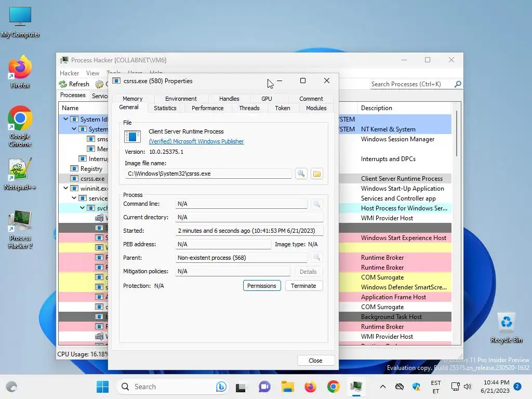The image size is (532, 399).
Task: Click the process list vertical scrollbar
Action: click(x=457, y=134)
